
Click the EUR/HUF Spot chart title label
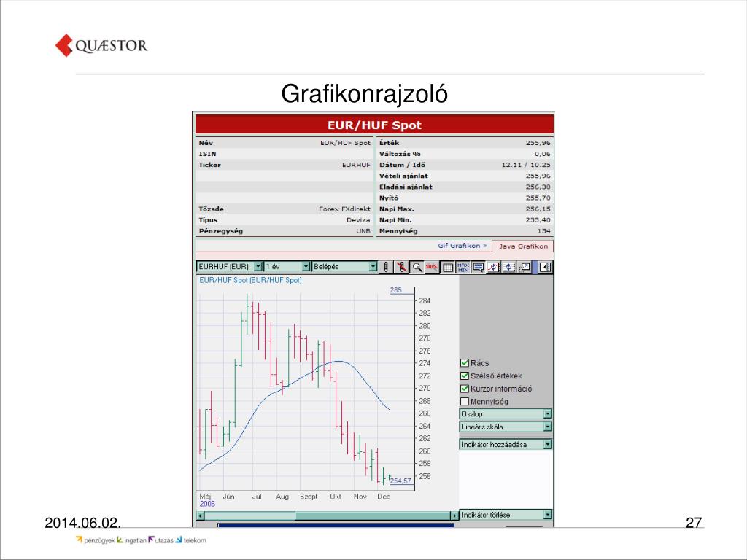click(250, 280)
